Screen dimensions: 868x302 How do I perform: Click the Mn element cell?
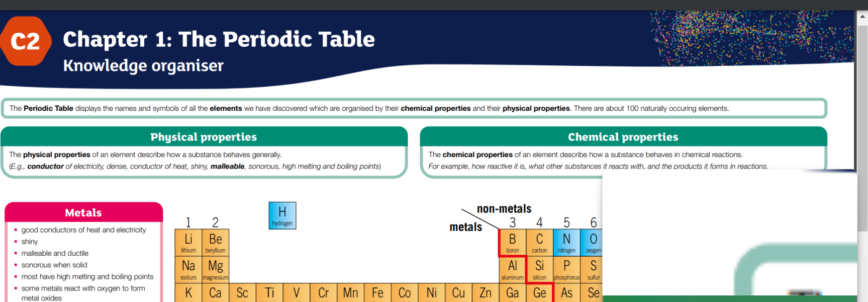coord(350,292)
